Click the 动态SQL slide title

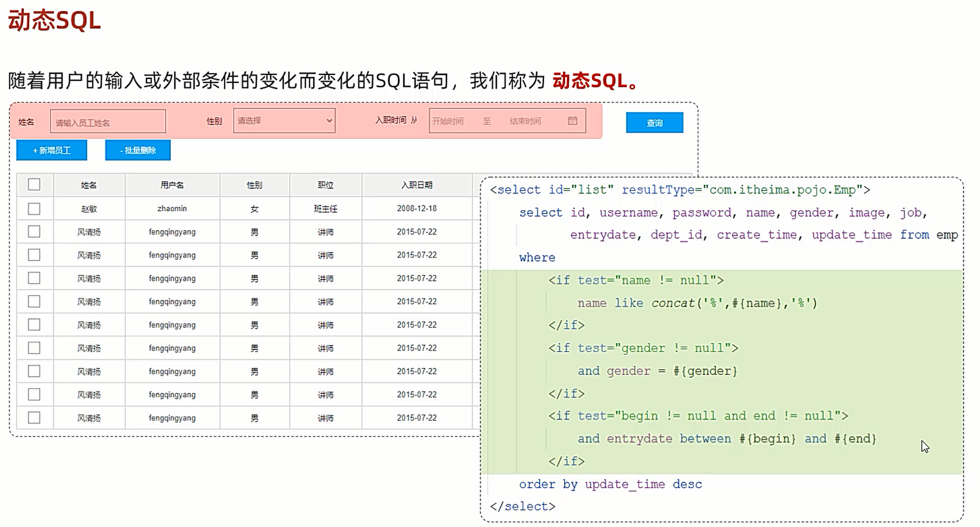click(55, 21)
